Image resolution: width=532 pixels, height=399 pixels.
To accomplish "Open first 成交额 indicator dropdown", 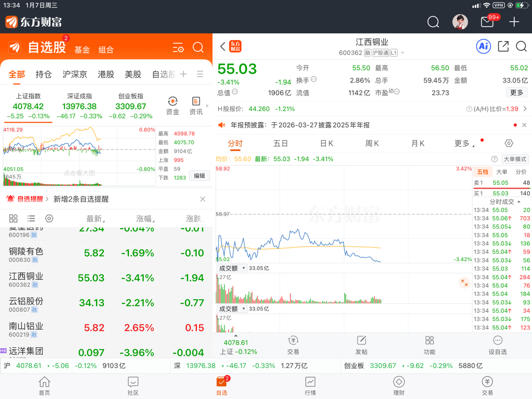I will [x=232, y=269].
